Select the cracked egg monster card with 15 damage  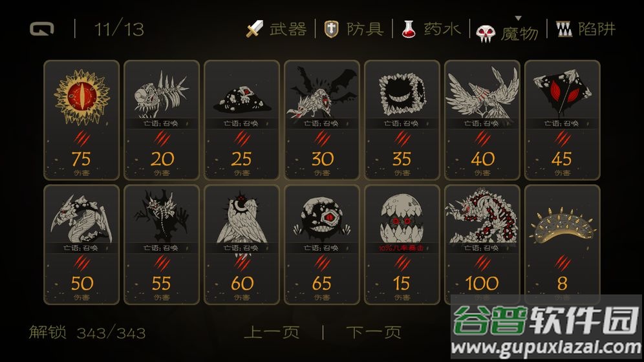coord(402,244)
